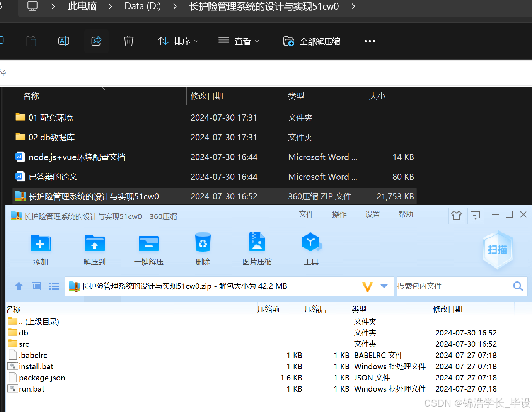Switch archive view to list mode
The image size is (532, 412).
tap(54, 286)
